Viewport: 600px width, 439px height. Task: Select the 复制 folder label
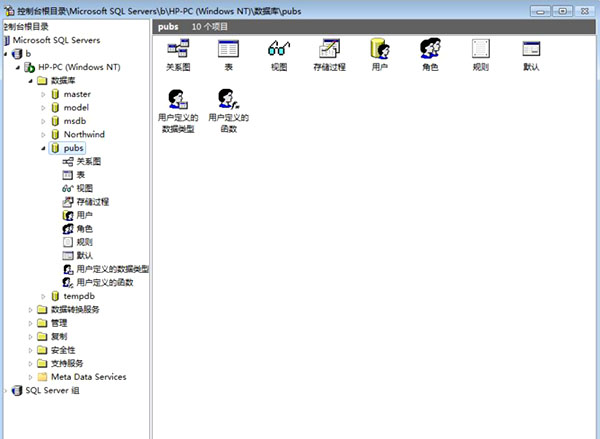tap(59, 336)
